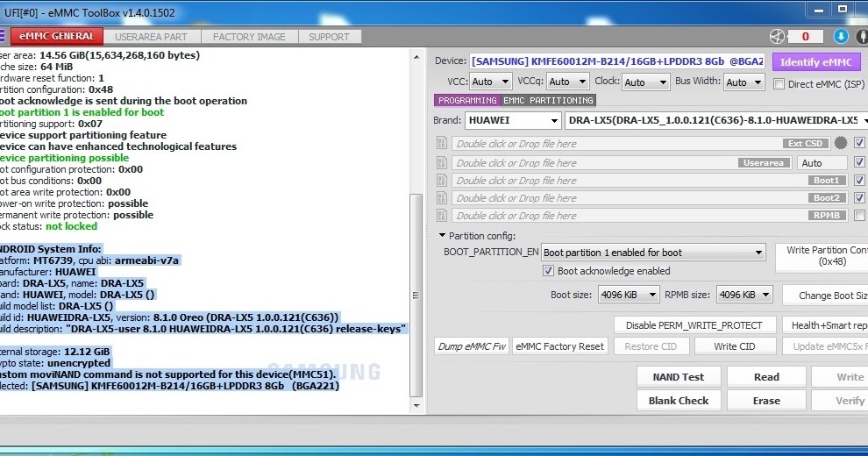
Task: Open the Bus Width dropdown
Action: tap(744, 82)
